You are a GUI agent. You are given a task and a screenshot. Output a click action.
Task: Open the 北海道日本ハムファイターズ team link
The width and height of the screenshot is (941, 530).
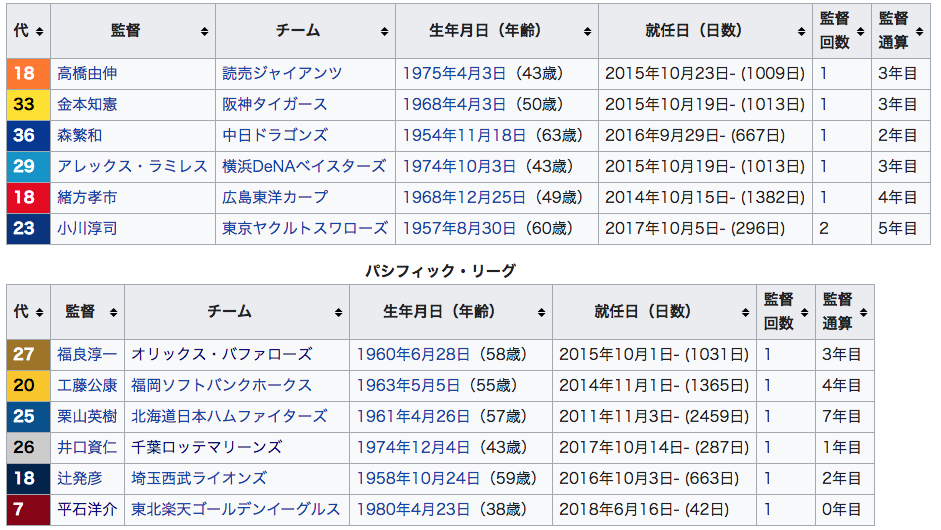pyautogui.click(x=229, y=417)
